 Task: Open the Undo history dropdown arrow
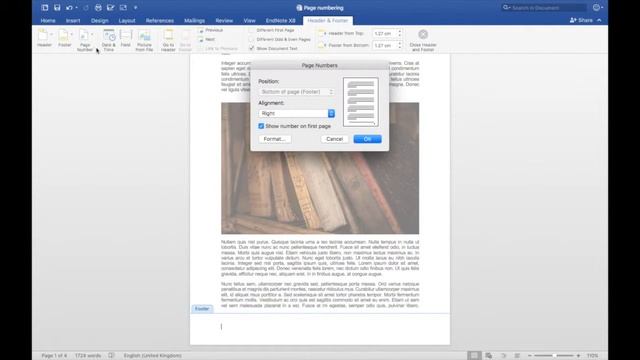point(76,7)
